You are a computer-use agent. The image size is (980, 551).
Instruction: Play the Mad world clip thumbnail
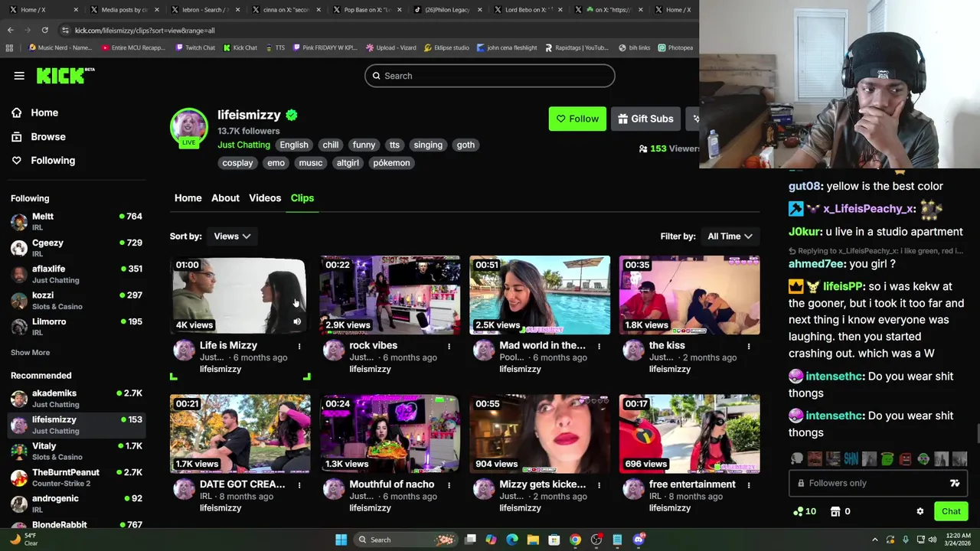(x=540, y=295)
